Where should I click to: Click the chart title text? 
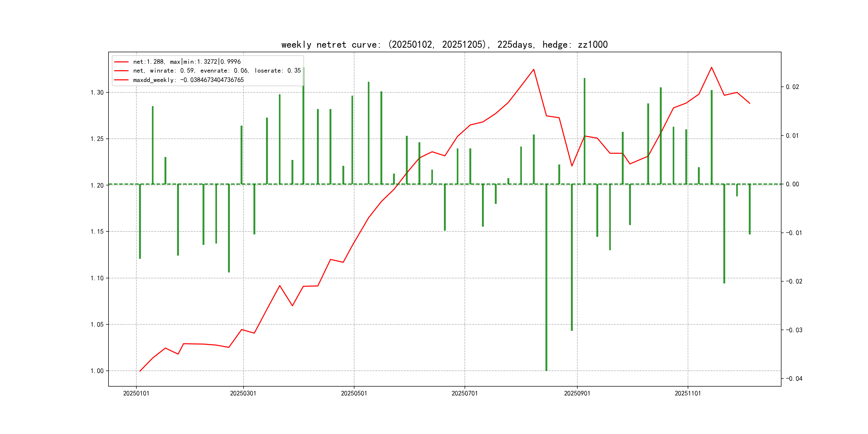click(444, 44)
